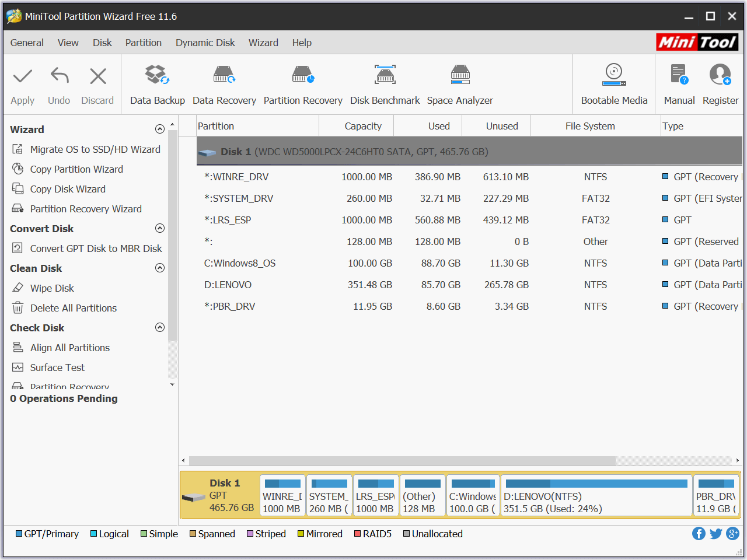Click the right arrow of horizontal scrollbar

[x=738, y=461]
